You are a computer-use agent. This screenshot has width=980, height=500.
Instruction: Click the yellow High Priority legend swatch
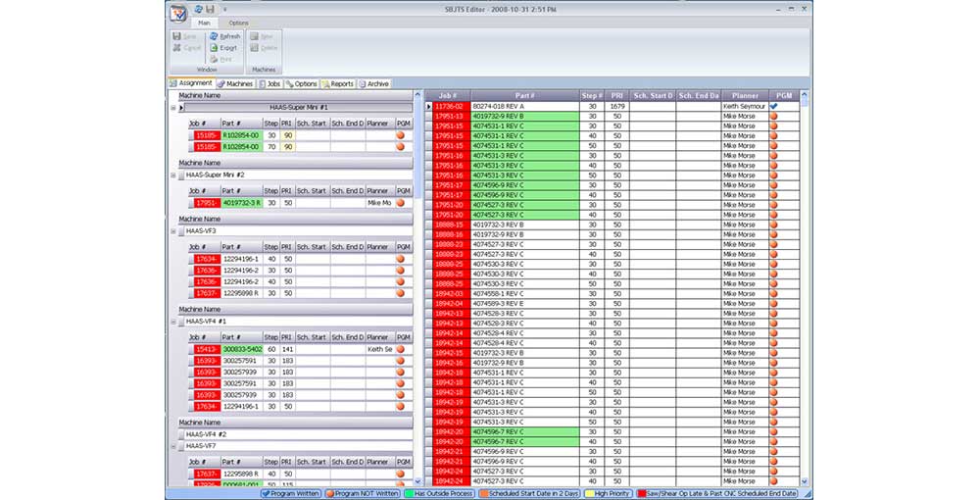[x=589, y=494]
